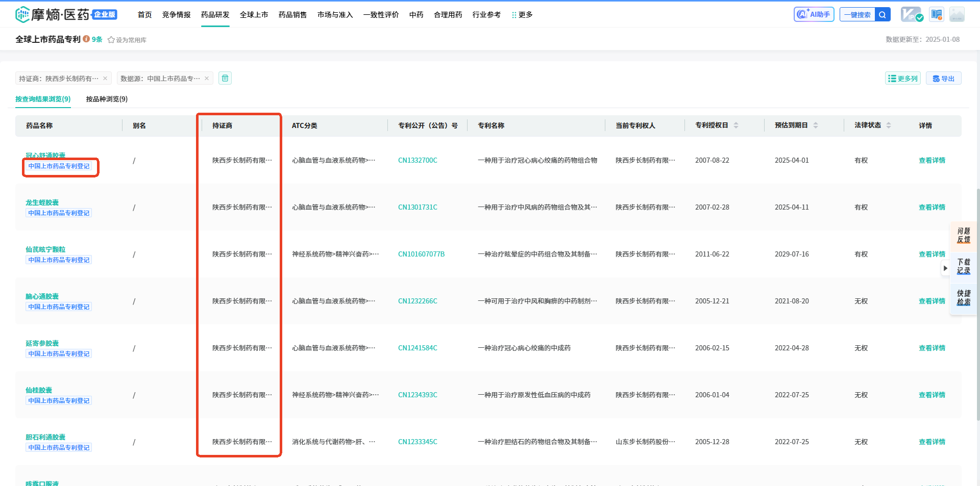The height and width of the screenshot is (486, 980).
Task: Open 竞争情报 menu
Action: [176, 15]
